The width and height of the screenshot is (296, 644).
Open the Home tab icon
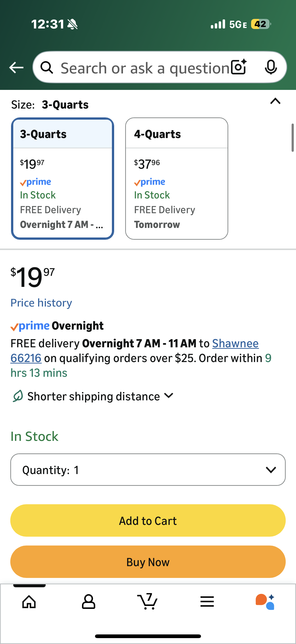(29, 602)
